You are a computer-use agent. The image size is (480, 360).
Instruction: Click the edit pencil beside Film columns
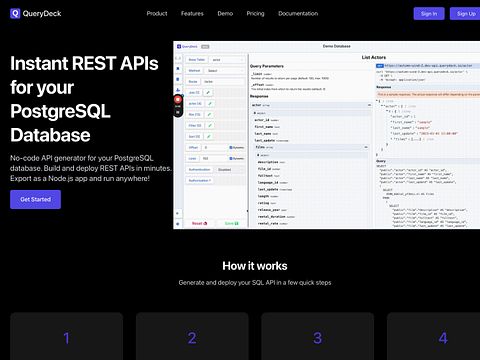209,114
